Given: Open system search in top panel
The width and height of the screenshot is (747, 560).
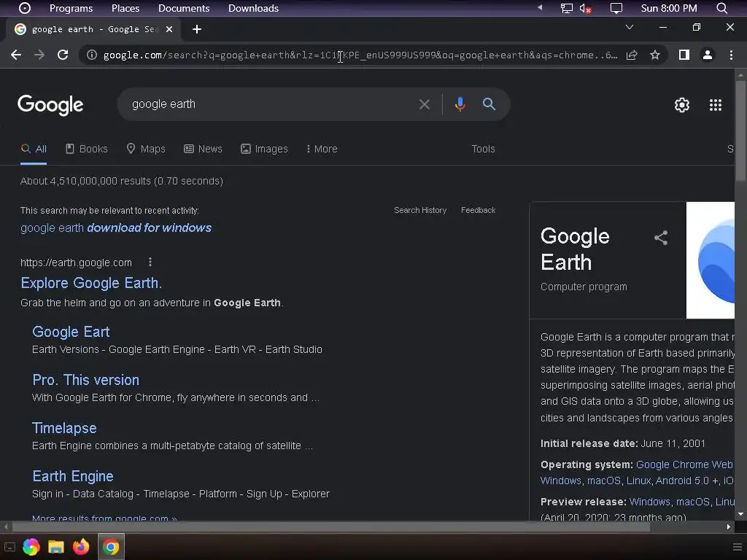Looking at the screenshot, I should tap(721, 8).
